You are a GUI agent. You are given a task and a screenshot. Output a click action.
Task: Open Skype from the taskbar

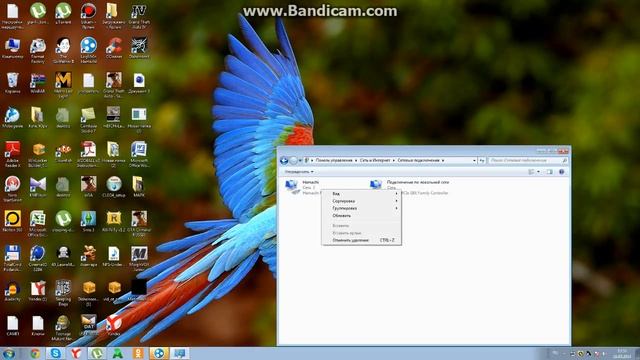click(x=56, y=353)
